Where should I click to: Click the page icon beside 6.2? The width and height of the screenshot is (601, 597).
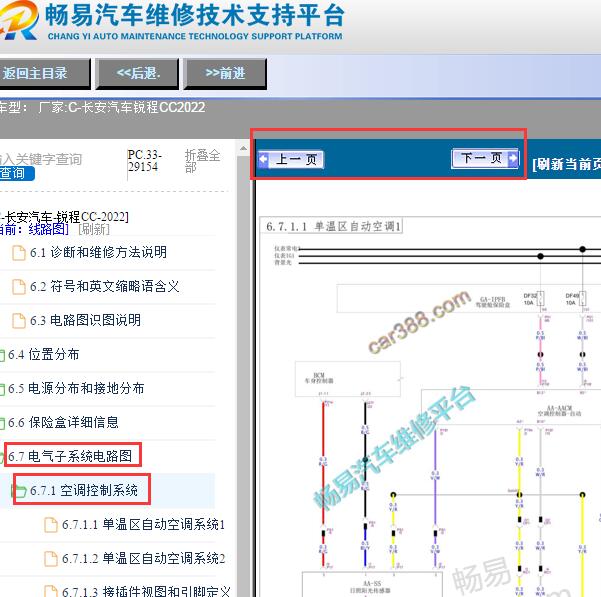(19, 287)
